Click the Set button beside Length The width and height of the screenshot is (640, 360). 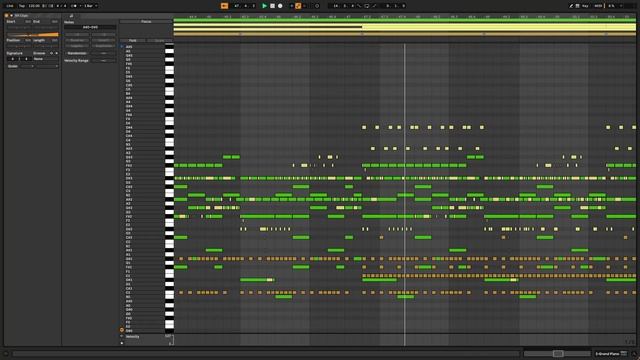point(55,40)
